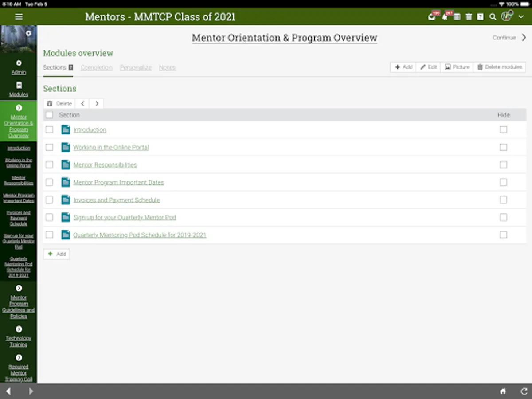This screenshot has width=532, height=399.
Task: Check the Mentor Responsibilities select box
Action: pyautogui.click(x=49, y=164)
